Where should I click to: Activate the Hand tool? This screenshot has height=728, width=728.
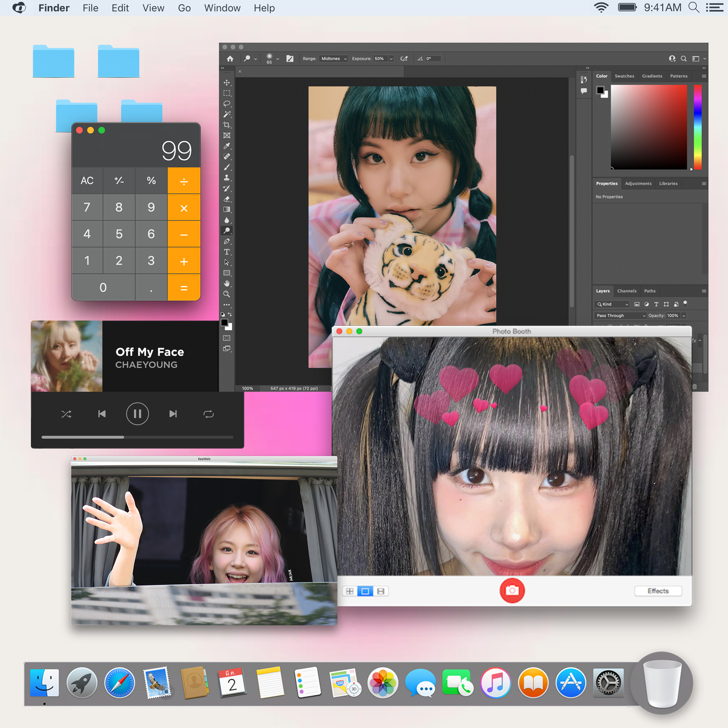click(226, 283)
